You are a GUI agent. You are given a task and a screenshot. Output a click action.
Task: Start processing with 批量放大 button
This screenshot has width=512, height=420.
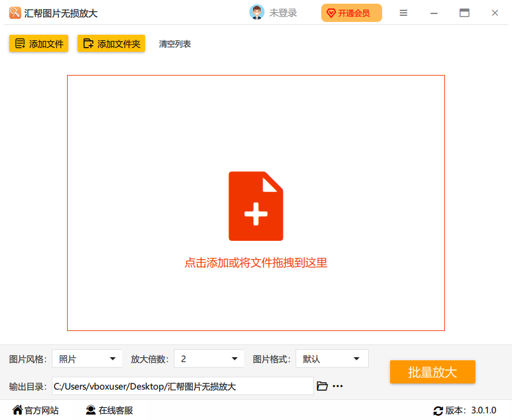tap(433, 372)
